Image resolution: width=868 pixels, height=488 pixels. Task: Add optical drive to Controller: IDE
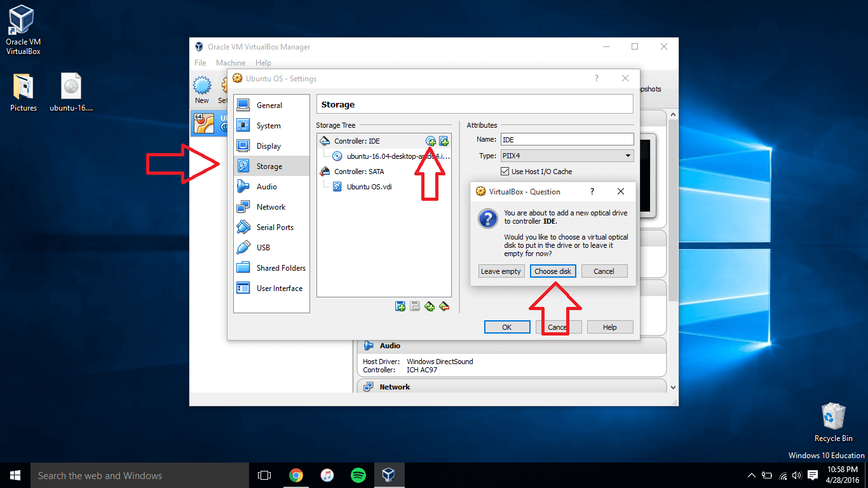tap(431, 141)
